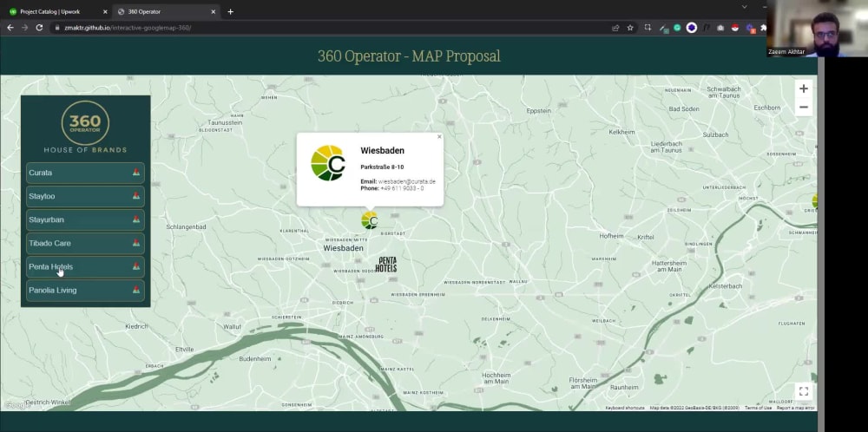
Task: Open the screenshot capture extension
Action: tap(648, 27)
